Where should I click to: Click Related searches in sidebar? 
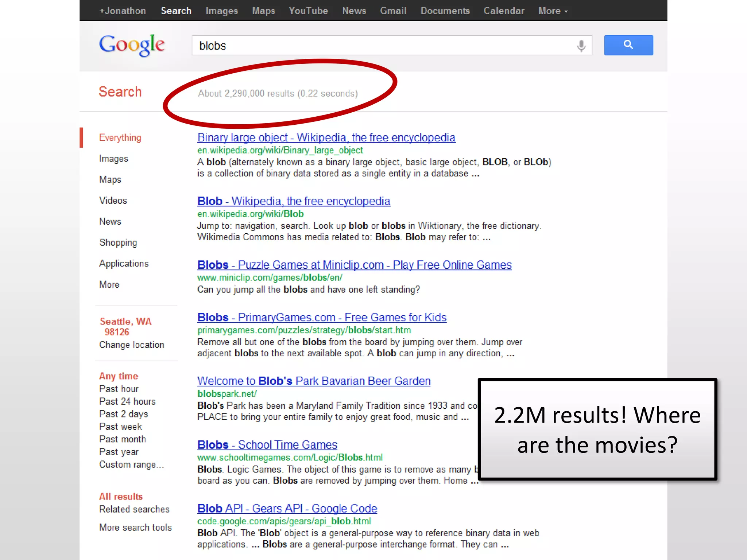tap(135, 509)
